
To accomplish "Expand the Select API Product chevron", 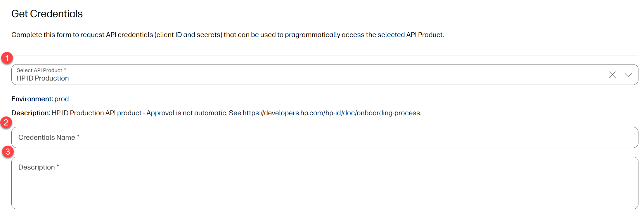I will [628, 75].
